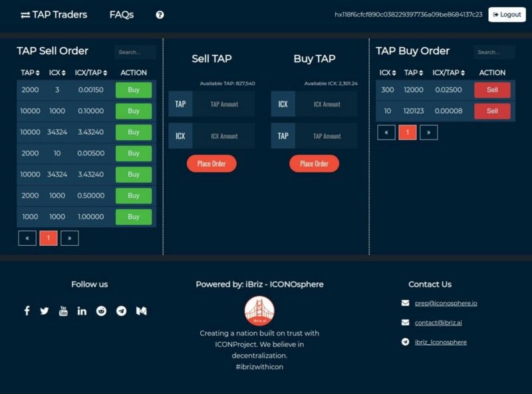Sort Buy Order table by ICX column

pos(388,72)
